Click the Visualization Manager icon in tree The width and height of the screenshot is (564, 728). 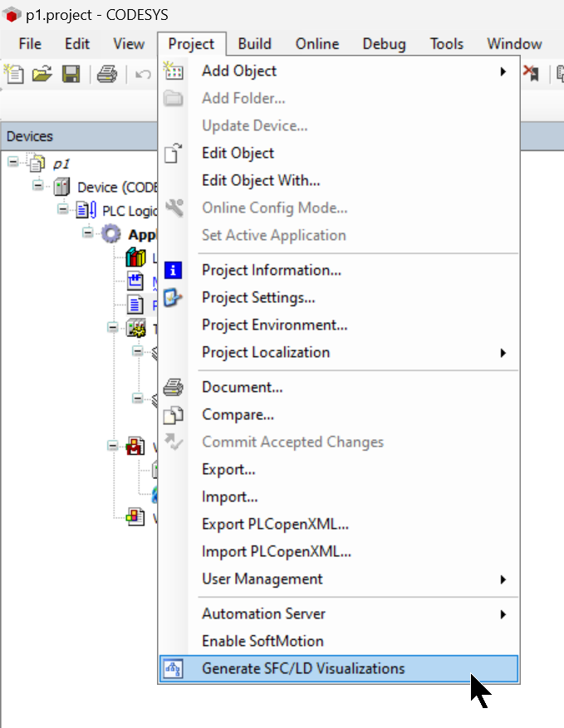pos(135,446)
